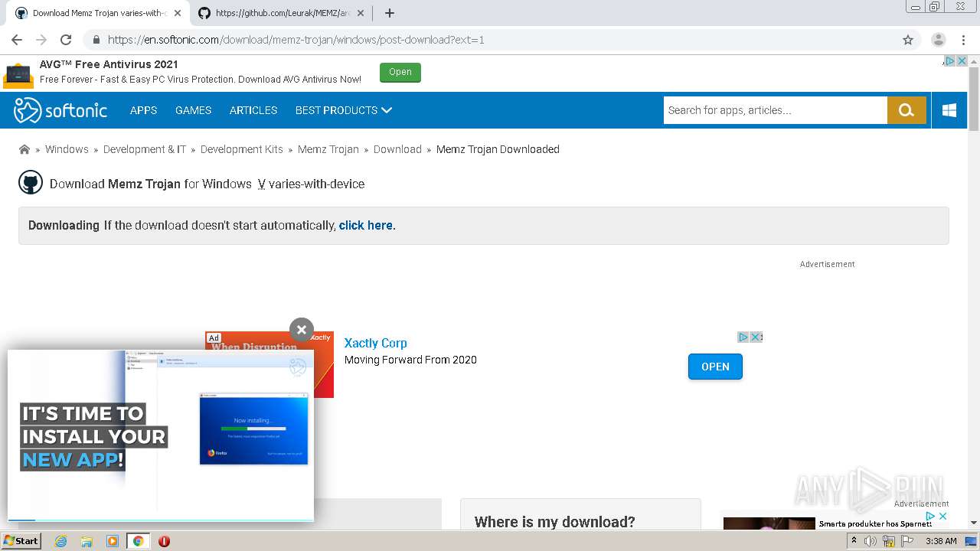The width and height of the screenshot is (980, 551).
Task: Click the Softonic logo
Action: [x=60, y=110]
